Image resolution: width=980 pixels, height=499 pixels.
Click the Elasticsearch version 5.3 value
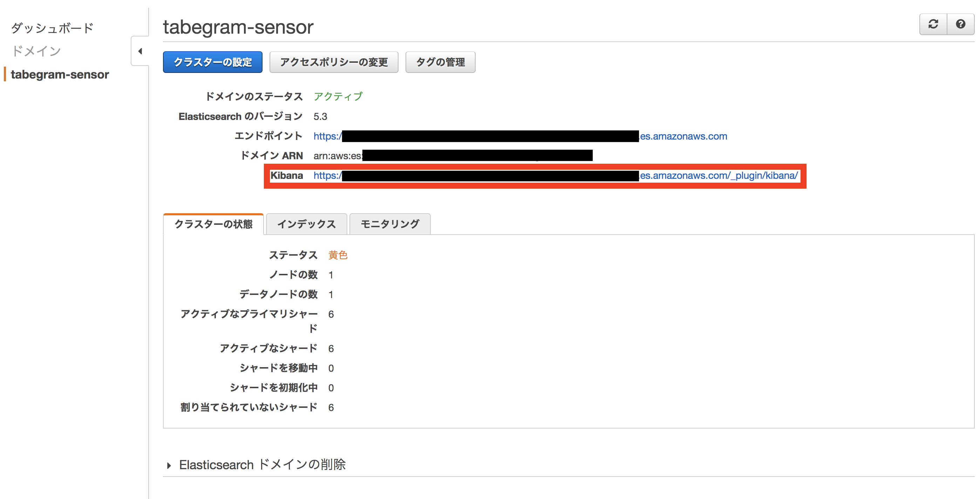point(320,116)
